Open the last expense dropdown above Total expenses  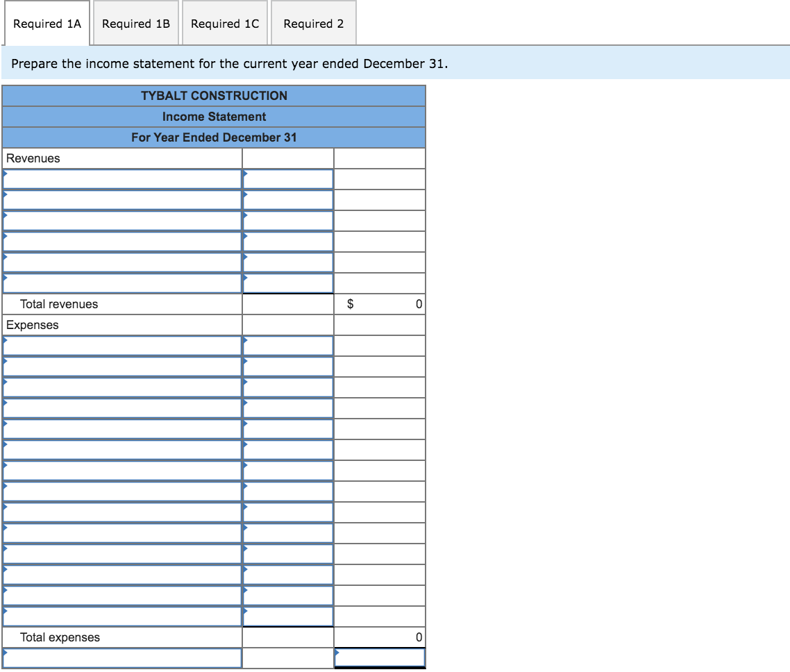click(x=122, y=616)
